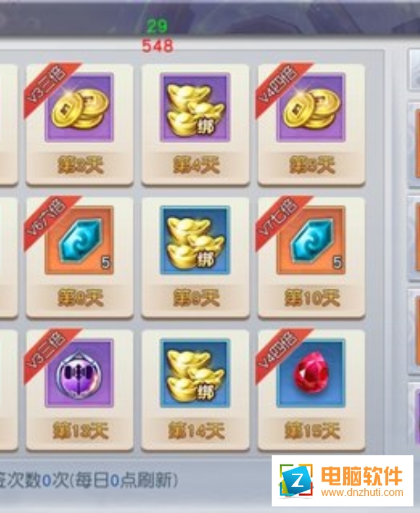Viewport: 420px width, 513px height.
Task: Select the purple axe emblem reward
Action: (79, 373)
